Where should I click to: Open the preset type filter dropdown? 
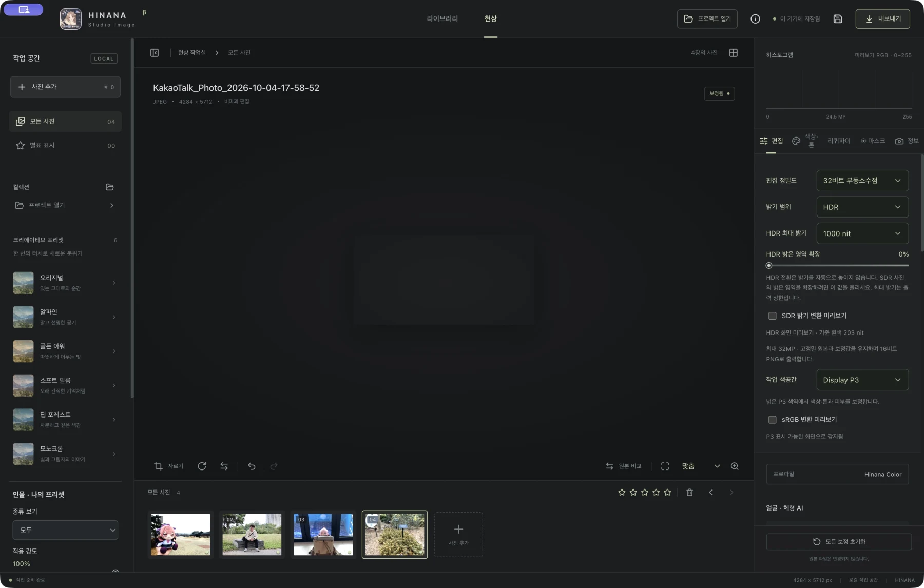tap(65, 530)
